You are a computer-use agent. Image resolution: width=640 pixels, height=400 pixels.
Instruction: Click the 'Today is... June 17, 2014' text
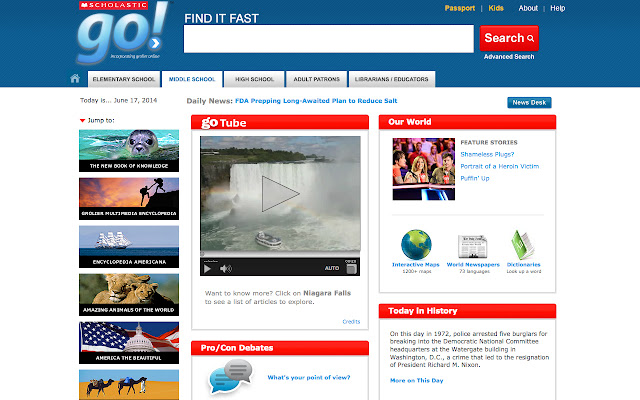pyautogui.click(x=118, y=100)
